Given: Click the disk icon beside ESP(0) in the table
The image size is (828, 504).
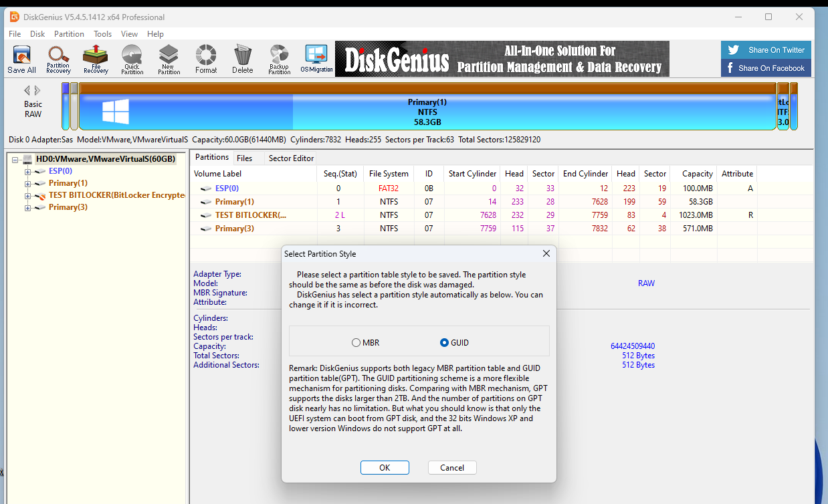Looking at the screenshot, I should click(206, 188).
